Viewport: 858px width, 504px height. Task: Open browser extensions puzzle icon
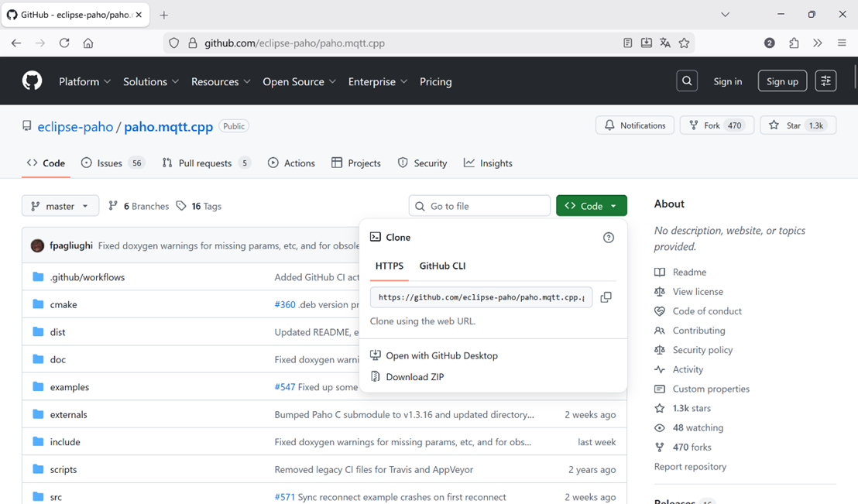point(794,43)
